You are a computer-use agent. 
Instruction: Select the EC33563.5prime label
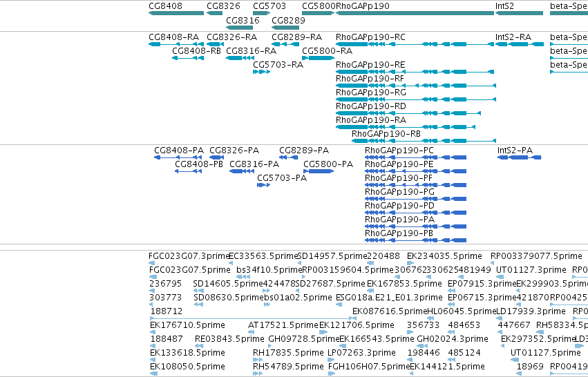point(263,256)
